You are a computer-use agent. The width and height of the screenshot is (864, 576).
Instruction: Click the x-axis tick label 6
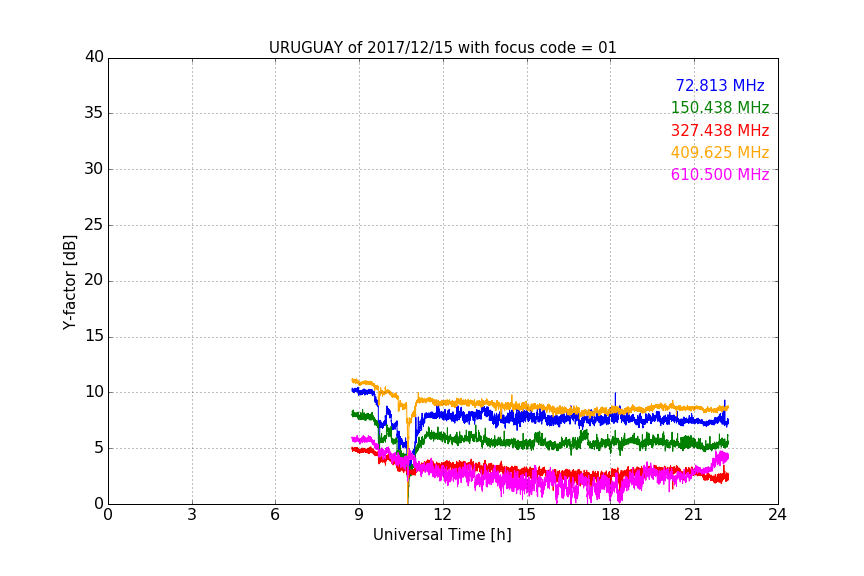276,515
